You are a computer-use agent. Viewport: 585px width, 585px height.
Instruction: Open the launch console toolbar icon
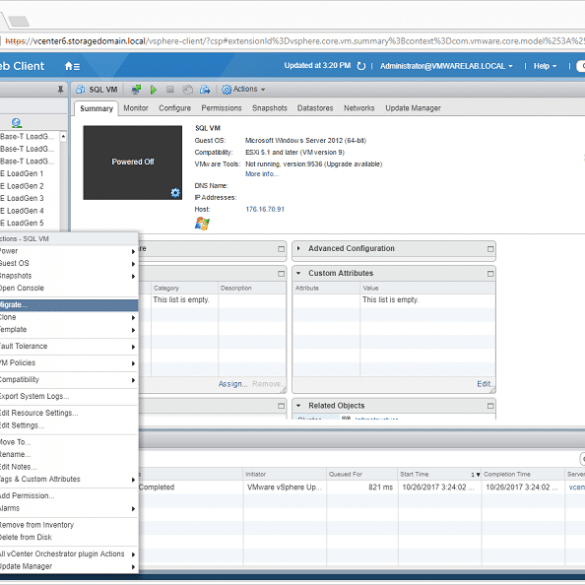point(136,90)
